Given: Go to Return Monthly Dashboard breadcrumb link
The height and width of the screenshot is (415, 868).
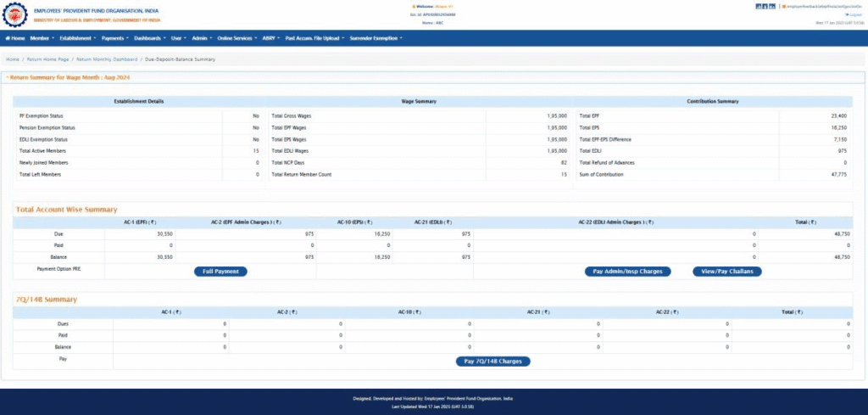Looking at the screenshot, I should 108,59.
